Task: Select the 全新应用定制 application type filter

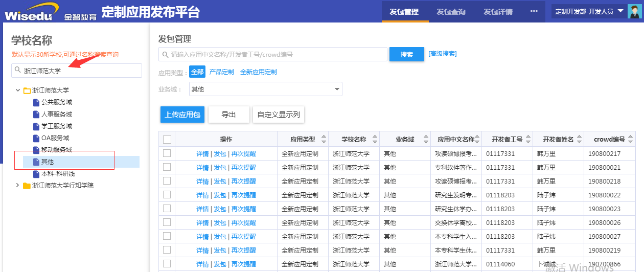Action: tap(259, 72)
